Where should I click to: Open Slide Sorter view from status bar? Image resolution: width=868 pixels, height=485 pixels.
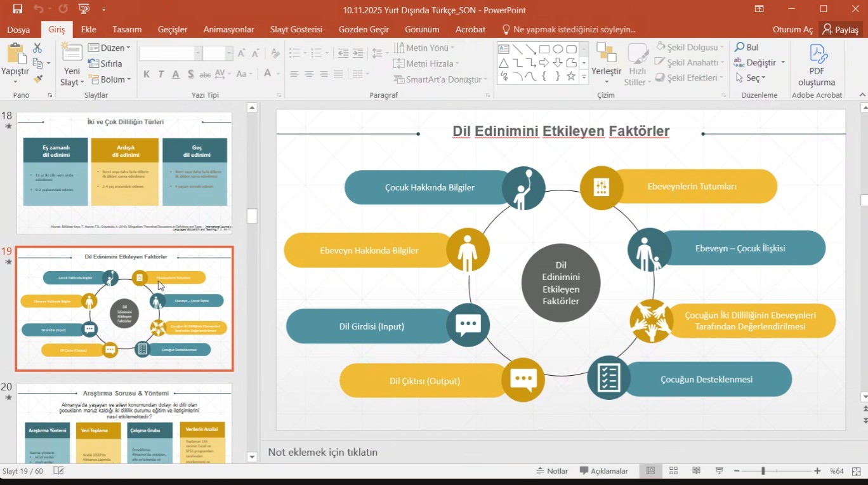pyautogui.click(x=674, y=471)
